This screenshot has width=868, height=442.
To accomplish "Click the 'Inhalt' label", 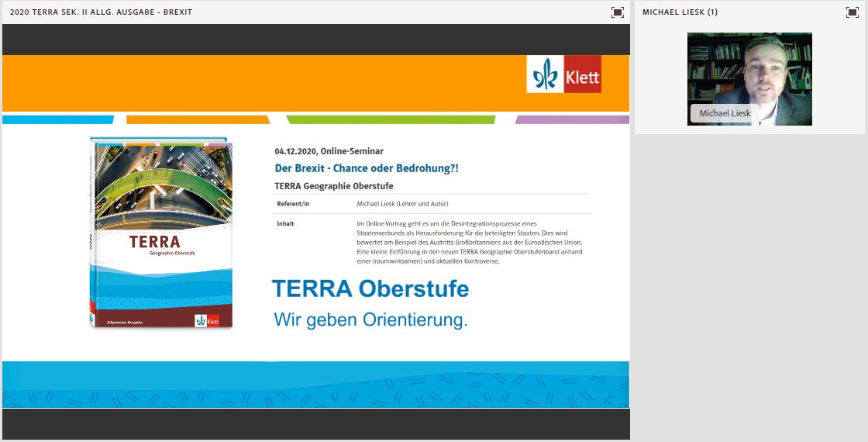I will click(285, 224).
